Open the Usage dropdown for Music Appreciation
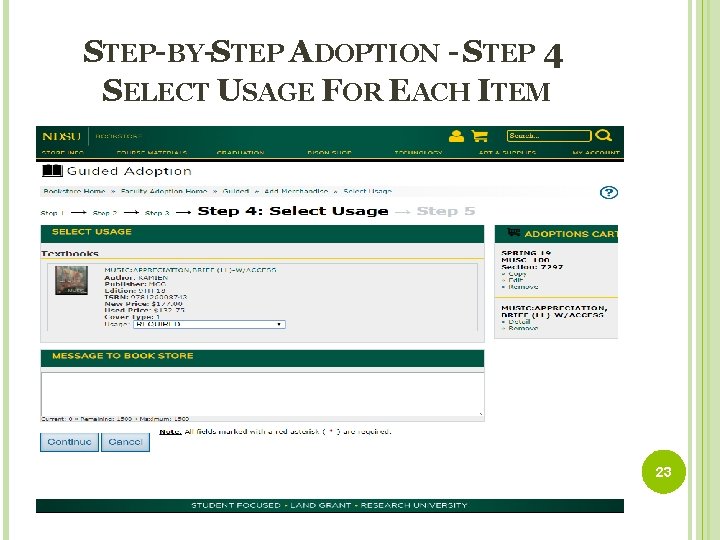Image resolution: width=720 pixels, height=540 pixels. 209,324
